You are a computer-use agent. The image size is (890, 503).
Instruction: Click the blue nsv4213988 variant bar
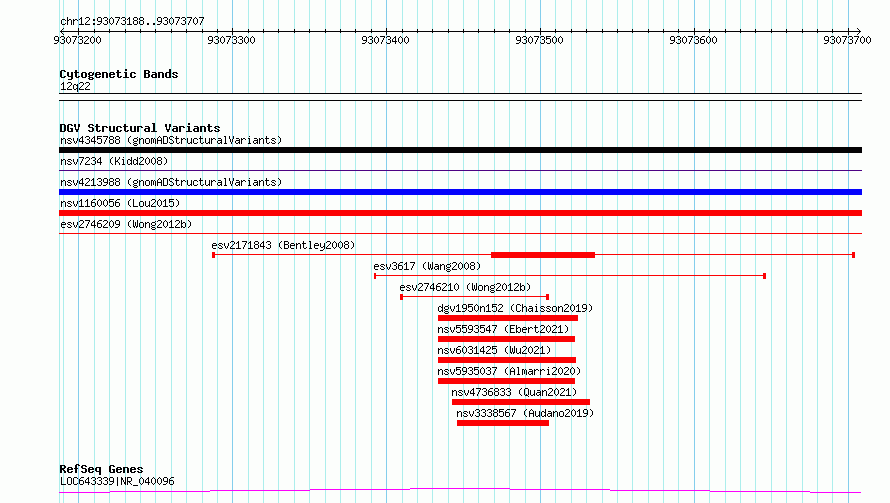coord(460,192)
